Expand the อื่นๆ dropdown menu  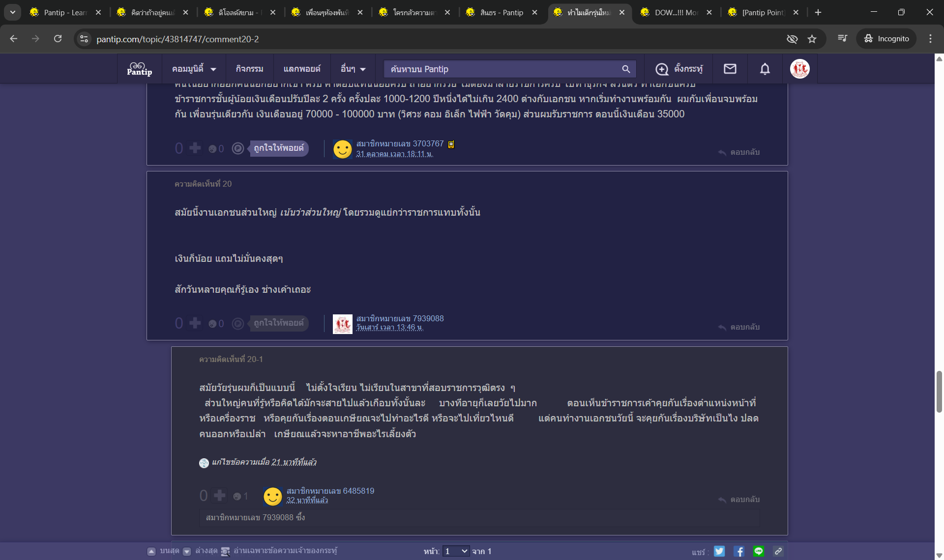click(x=353, y=69)
